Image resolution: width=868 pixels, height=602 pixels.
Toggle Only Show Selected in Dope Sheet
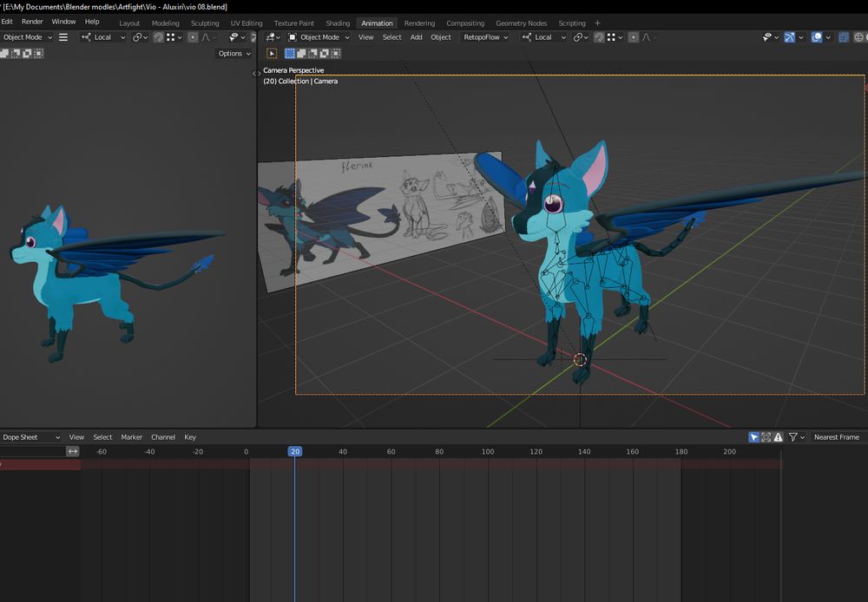[754, 437]
